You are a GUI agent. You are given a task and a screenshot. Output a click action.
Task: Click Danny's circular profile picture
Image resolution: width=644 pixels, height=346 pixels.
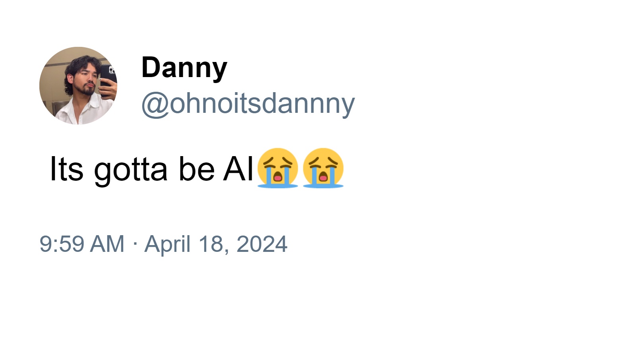(78, 86)
